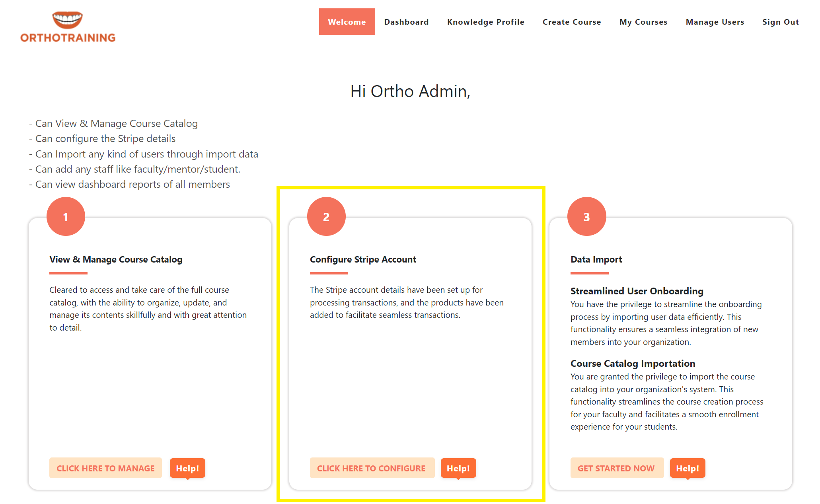Open Help bubble for Stripe Account card
The width and height of the screenshot is (820, 504).
coord(458,468)
